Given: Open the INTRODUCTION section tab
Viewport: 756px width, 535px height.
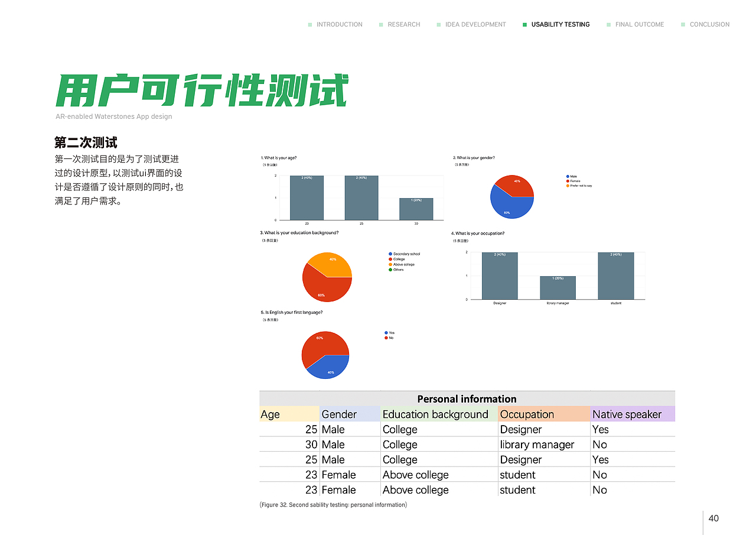Looking at the screenshot, I should point(335,24).
